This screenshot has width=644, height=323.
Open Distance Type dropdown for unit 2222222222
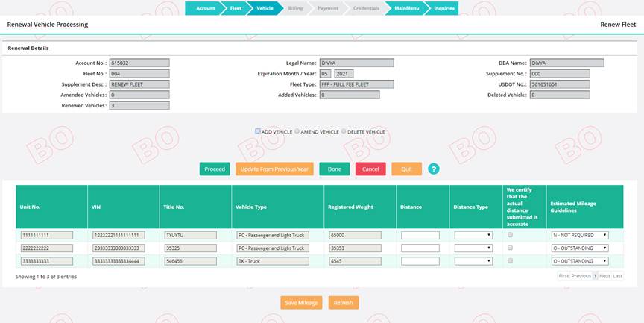473,248
